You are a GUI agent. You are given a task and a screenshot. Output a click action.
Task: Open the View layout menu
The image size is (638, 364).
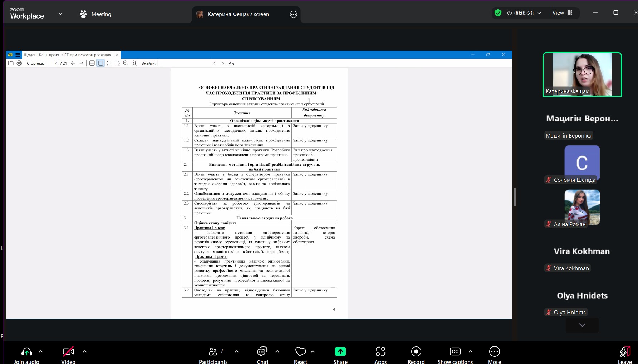562,13
